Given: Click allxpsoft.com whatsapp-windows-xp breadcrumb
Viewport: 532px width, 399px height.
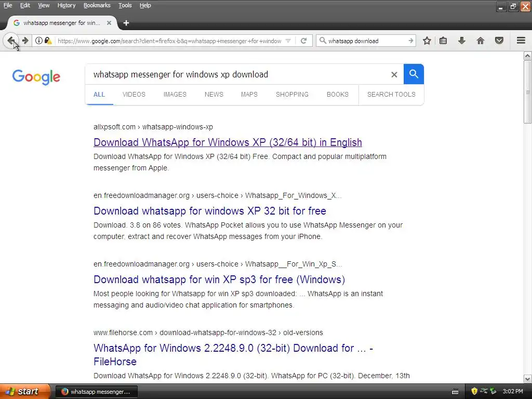Looking at the screenshot, I should [153, 127].
